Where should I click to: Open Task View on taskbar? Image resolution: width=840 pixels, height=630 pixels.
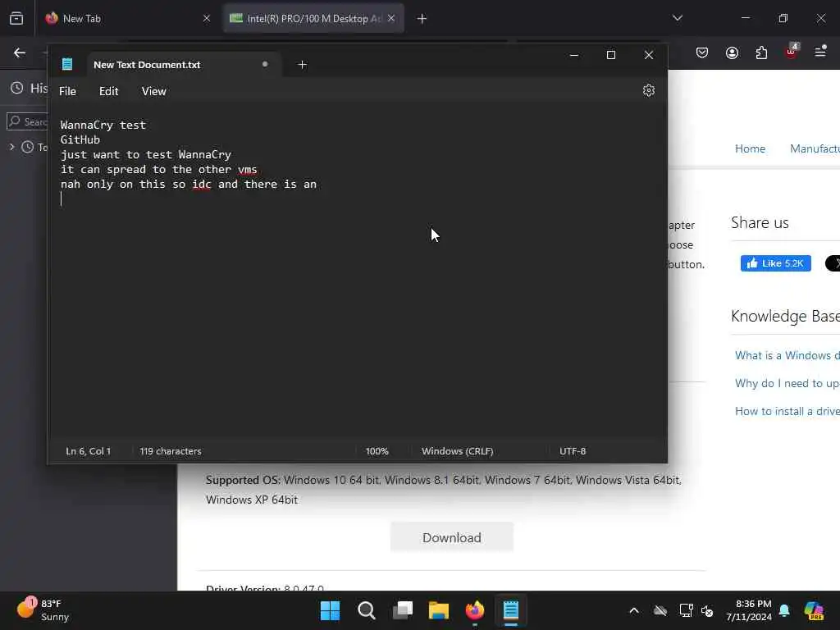[402, 610]
